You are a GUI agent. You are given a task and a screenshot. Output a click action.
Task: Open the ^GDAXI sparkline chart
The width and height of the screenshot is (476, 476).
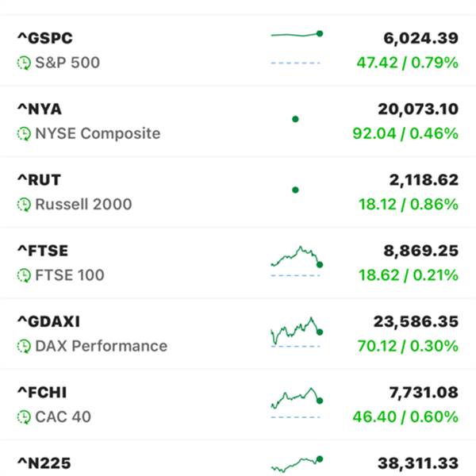[297, 332]
